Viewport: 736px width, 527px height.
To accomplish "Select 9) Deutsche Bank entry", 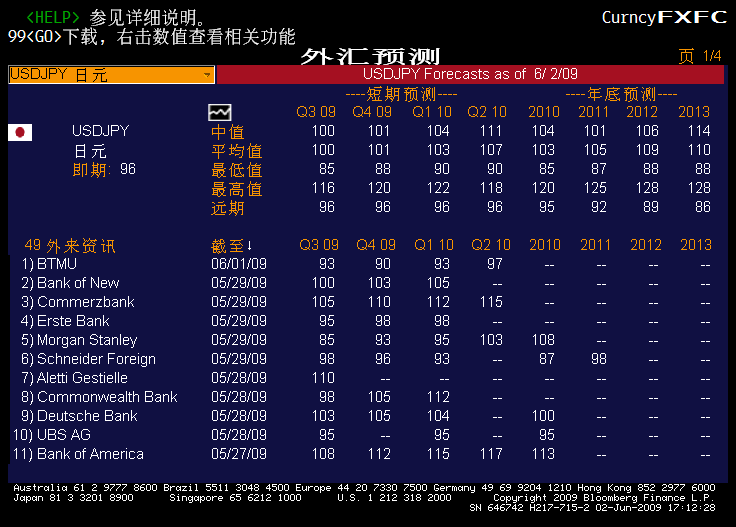I will 79,416.
